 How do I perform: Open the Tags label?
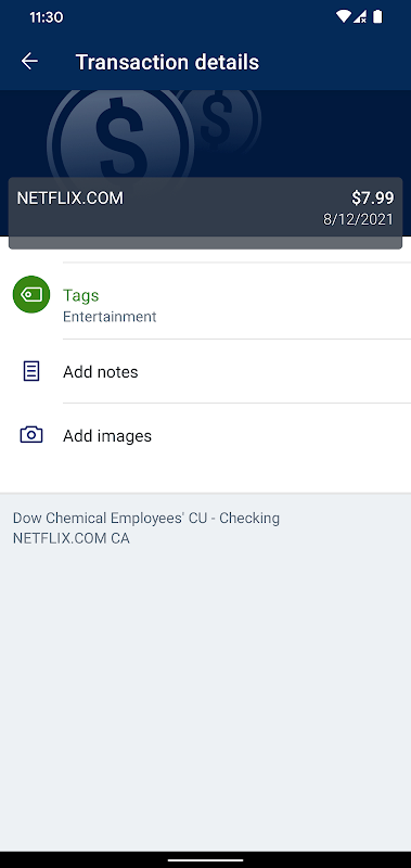pyautogui.click(x=81, y=296)
